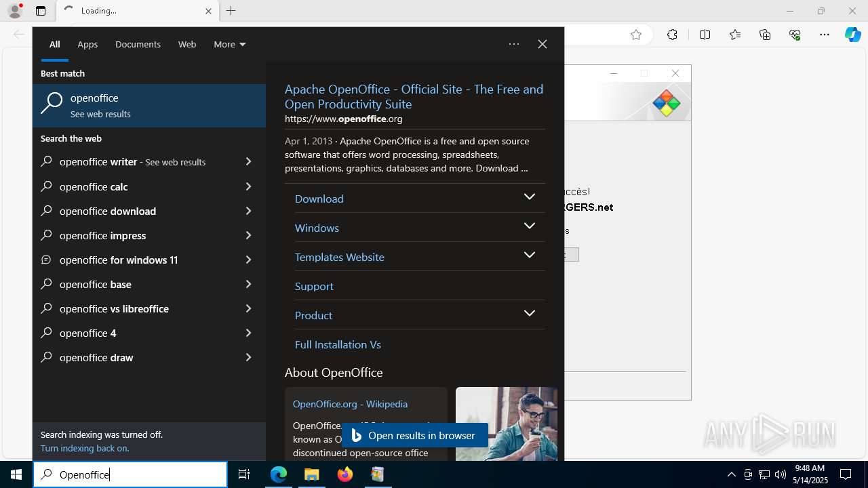Select the openoffice best match result
The image size is (868, 488).
149,106
